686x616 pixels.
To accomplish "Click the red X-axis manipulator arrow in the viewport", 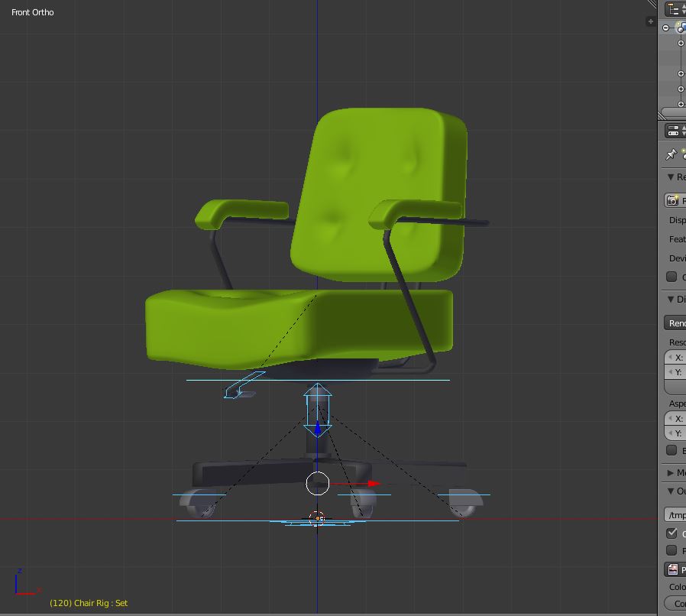I will click(372, 483).
